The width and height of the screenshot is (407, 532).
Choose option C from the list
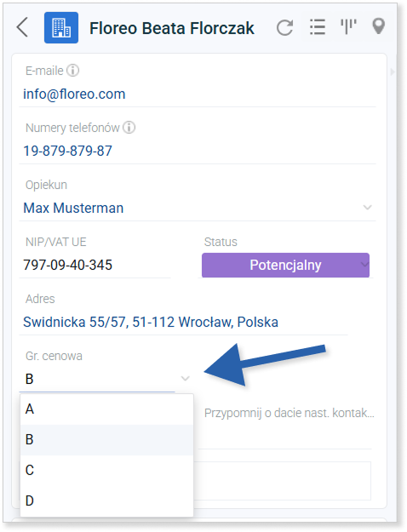click(106, 470)
